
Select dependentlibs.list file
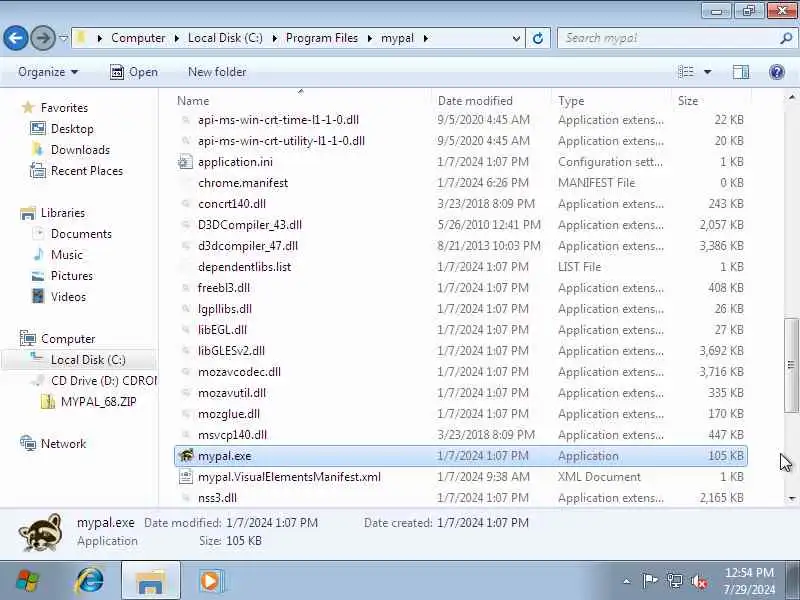244,266
